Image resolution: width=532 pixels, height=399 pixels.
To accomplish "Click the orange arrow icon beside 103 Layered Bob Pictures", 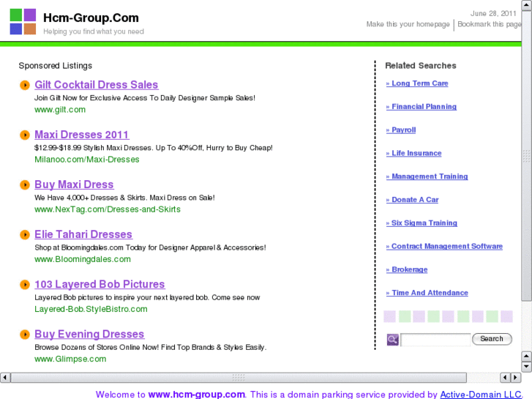I will click(25, 285).
